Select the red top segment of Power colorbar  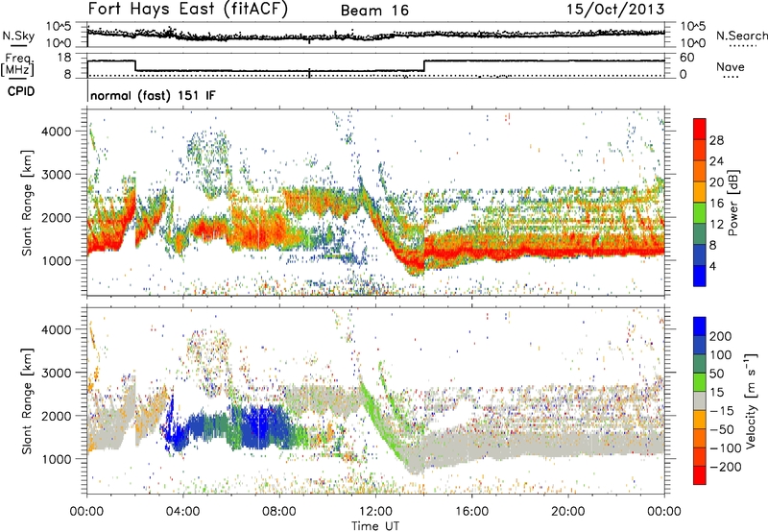(700, 130)
